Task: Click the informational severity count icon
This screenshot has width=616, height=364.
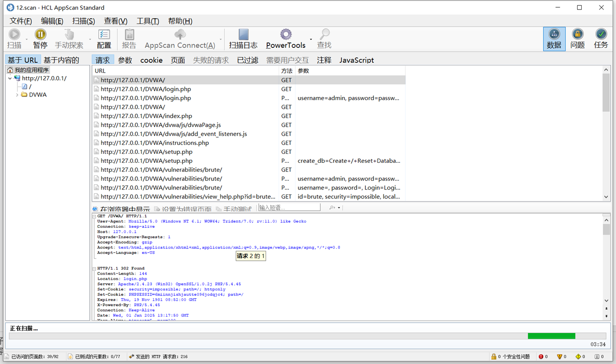Action: coord(597,356)
